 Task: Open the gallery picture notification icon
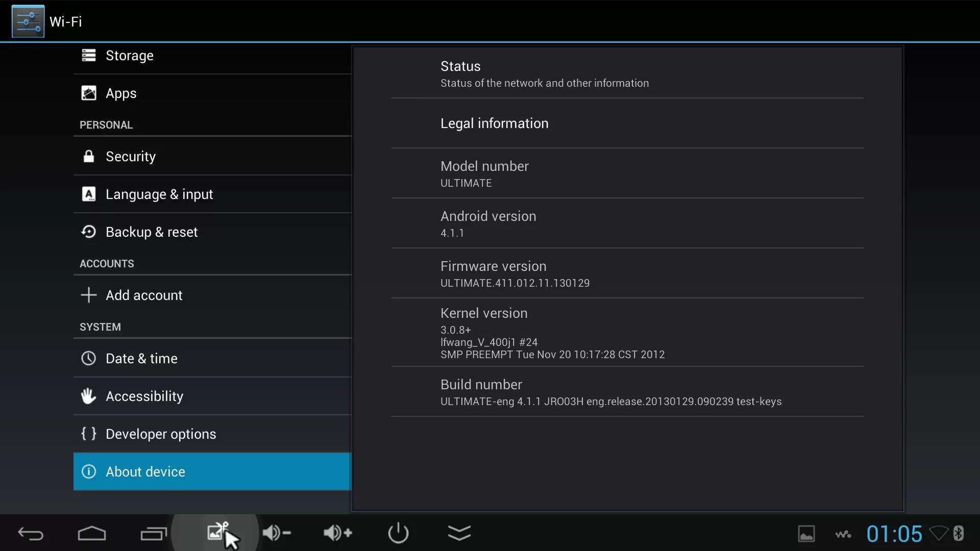(x=806, y=534)
